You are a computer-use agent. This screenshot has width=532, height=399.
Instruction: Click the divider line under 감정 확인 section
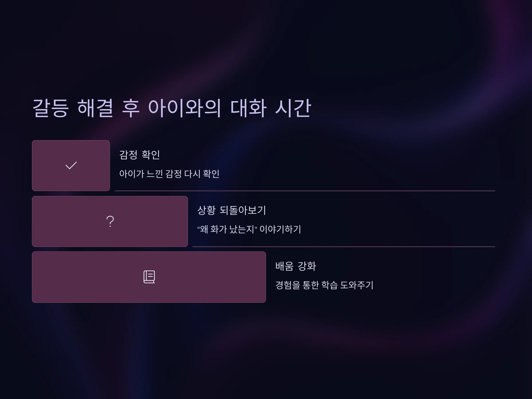click(305, 191)
